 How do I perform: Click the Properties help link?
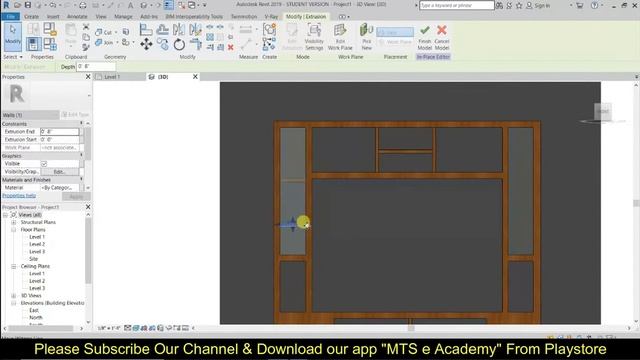(x=19, y=196)
